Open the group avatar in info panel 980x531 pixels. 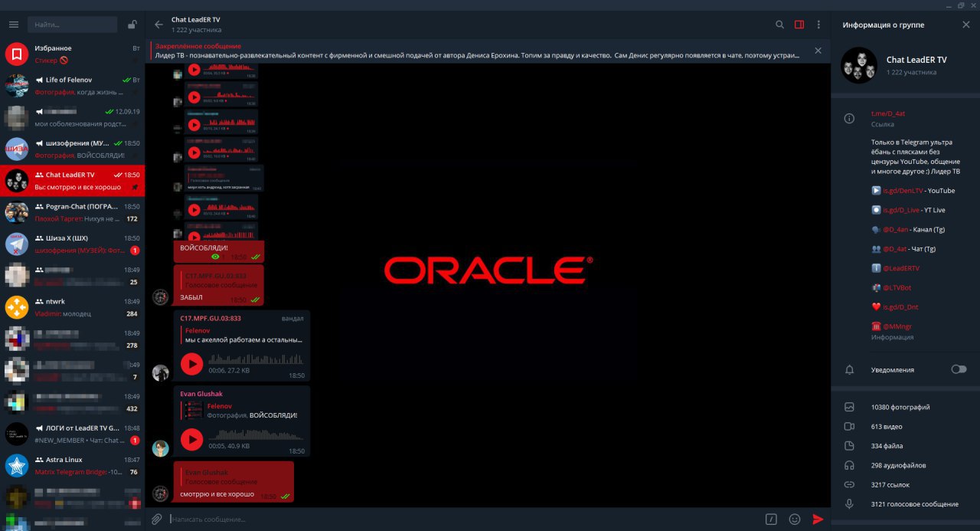tap(859, 65)
